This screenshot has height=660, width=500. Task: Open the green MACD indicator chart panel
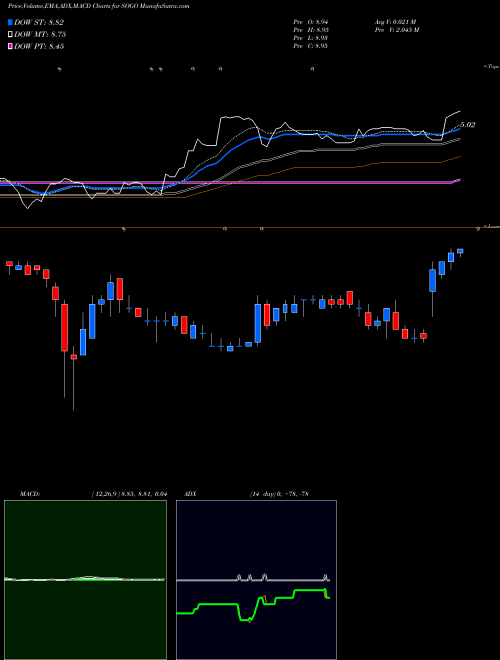(85, 580)
